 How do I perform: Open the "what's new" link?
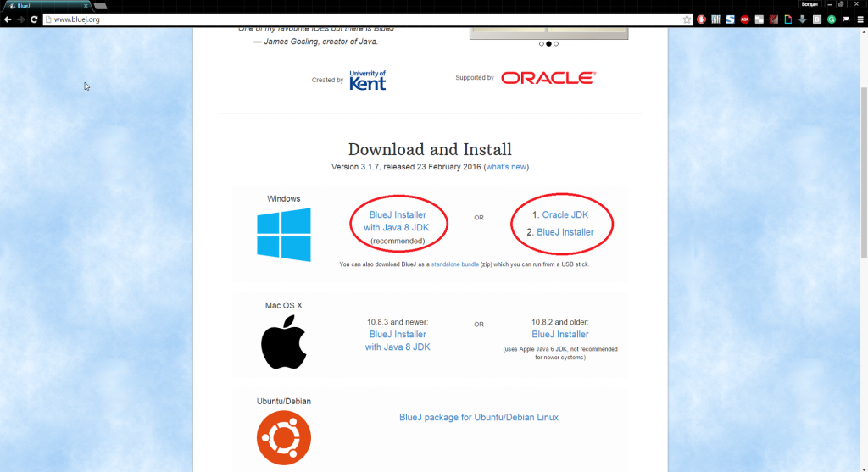pos(506,167)
